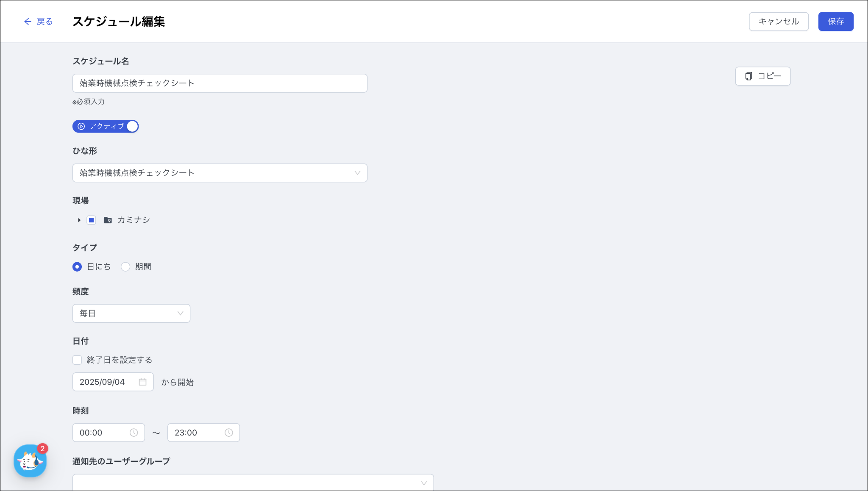
Task: Click the play icon in アクティブ toggle
Action: [x=81, y=126]
